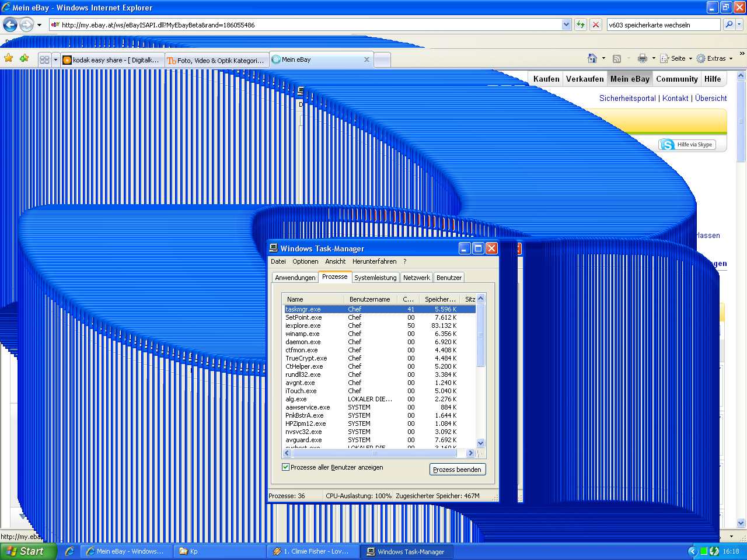Screen dimensions: 747x560
Task: Click the search box with v603 speicherkarte
Action: point(664,24)
